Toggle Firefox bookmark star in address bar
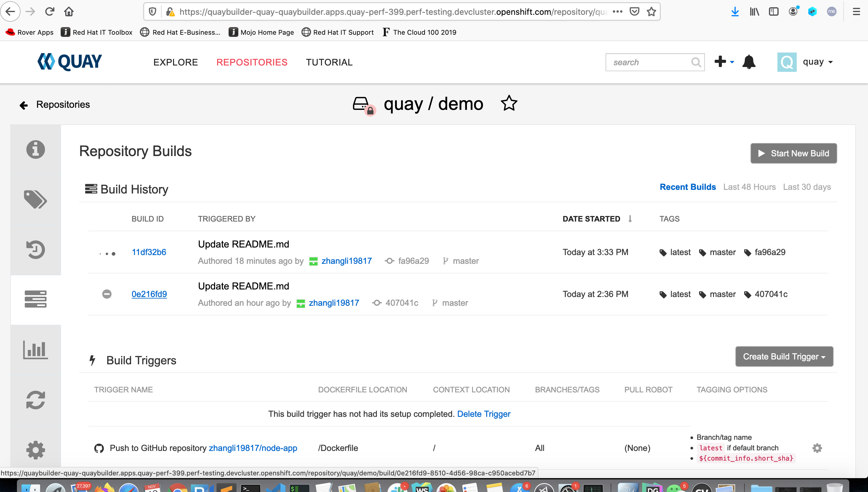The width and height of the screenshot is (868, 492). (x=651, y=12)
